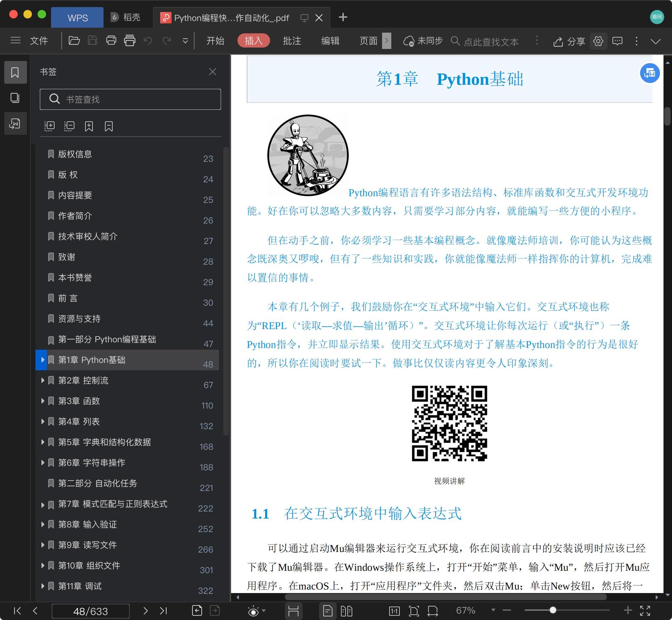This screenshot has width=672, height=620.
Task: Select the 版权信息 bookmark
Action: coord(127,154)
